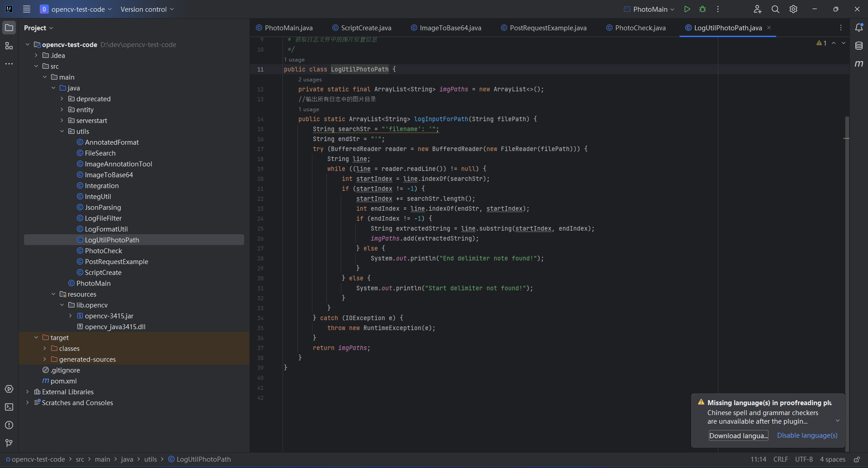Open IDE settings gear
The height and width of the screenshot is (468, 868).
[793, 9]
